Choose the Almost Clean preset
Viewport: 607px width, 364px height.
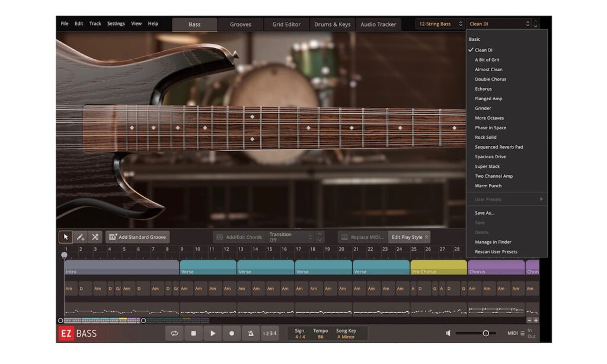click(x=507, y=69)
